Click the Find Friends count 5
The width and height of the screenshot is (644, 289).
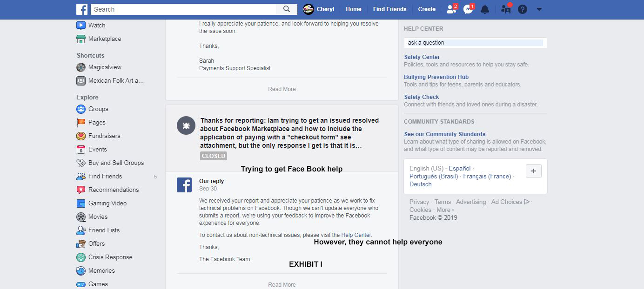pyautogui.click(x=155, y=177)
